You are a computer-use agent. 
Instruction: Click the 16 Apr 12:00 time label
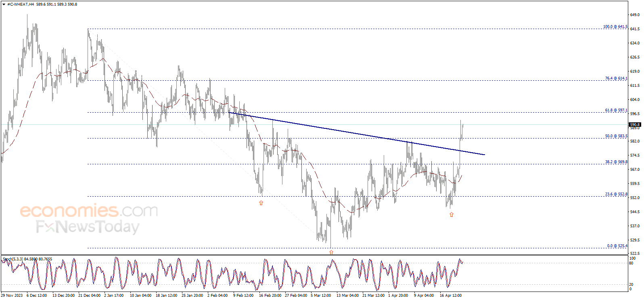pos(451,296)
